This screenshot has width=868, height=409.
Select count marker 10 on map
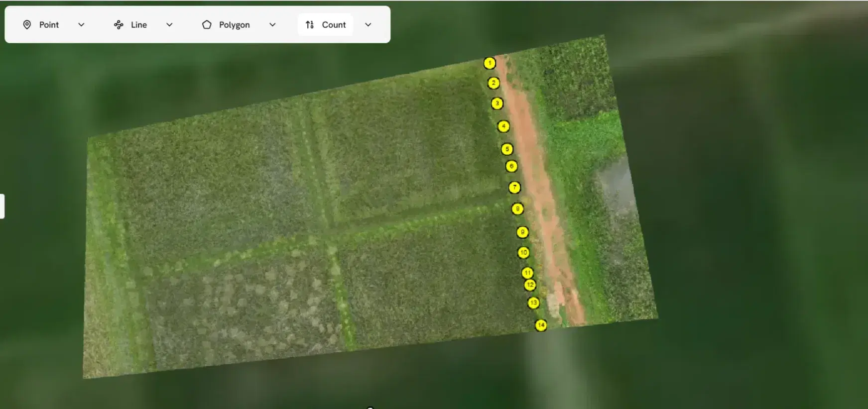pyautogui.click(x=523, y=253)
